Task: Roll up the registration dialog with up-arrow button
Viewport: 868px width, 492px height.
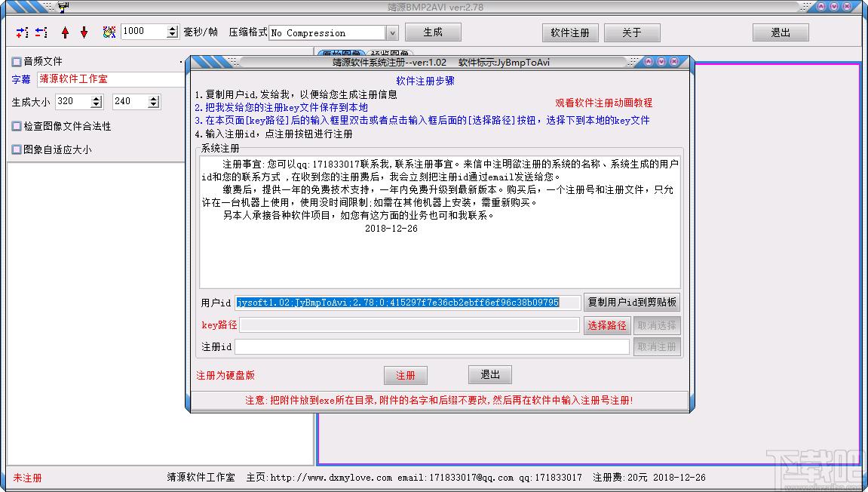Action: [649, 62]
